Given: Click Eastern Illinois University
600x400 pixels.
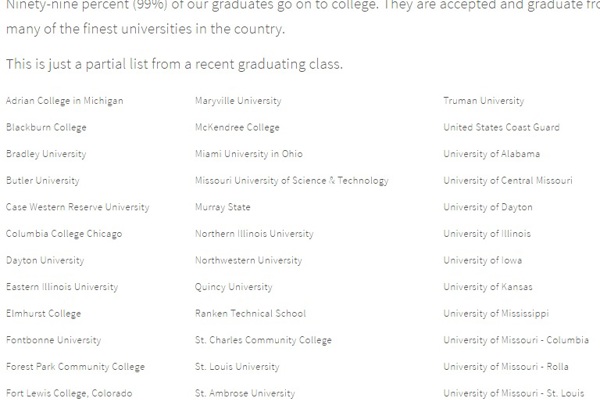Looking at the screenshot, I should (x=62, y=287).
